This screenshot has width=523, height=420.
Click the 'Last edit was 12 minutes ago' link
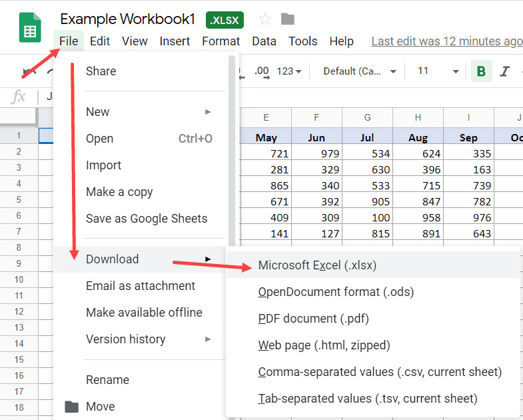[x=447, y=41]
